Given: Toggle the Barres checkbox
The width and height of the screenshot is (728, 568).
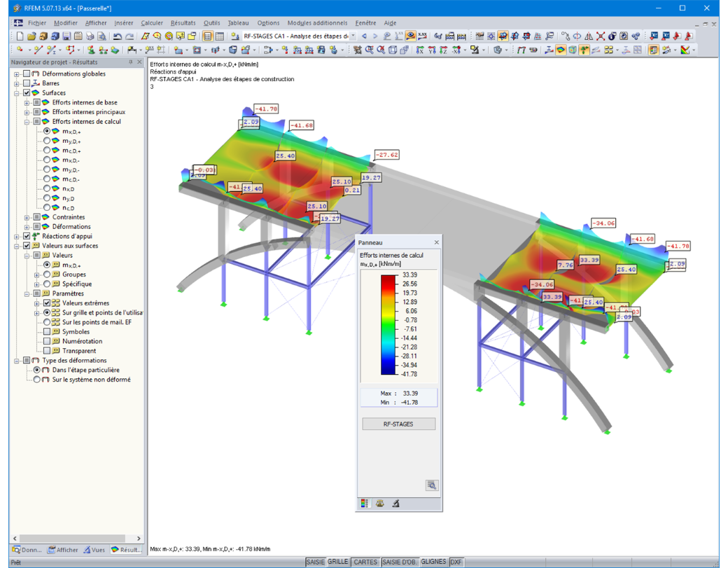Looking at the screenshot, I should 27,83.
